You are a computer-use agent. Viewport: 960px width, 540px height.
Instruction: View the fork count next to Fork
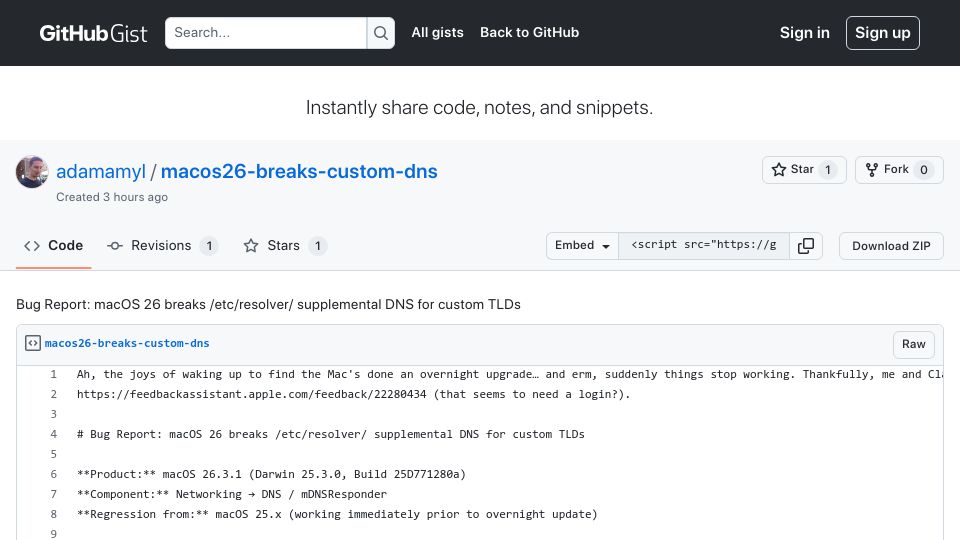pyautogui.click(x=924, y=170)
